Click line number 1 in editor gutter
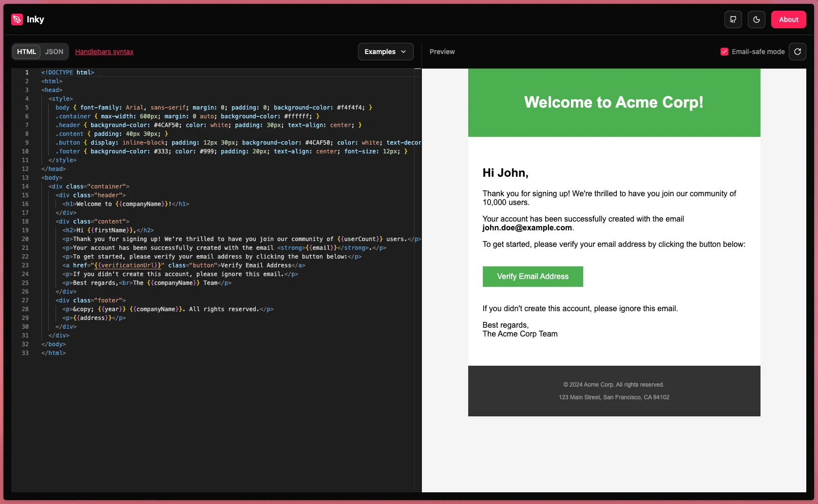 click(27, 73)
